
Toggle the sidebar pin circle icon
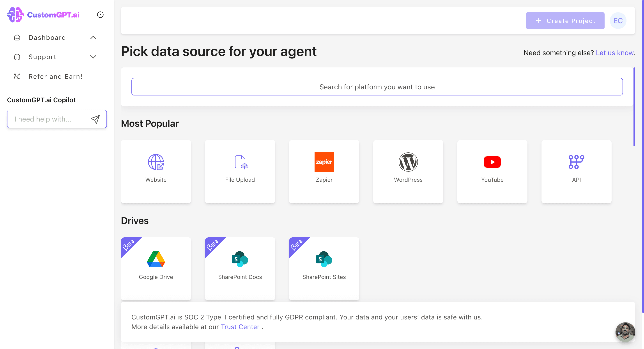click(100, 15)
